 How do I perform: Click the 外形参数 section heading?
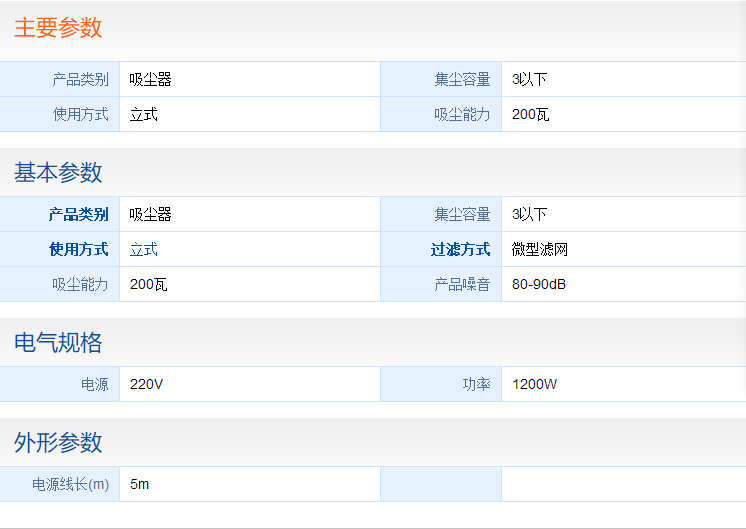(x=58, y=443)
